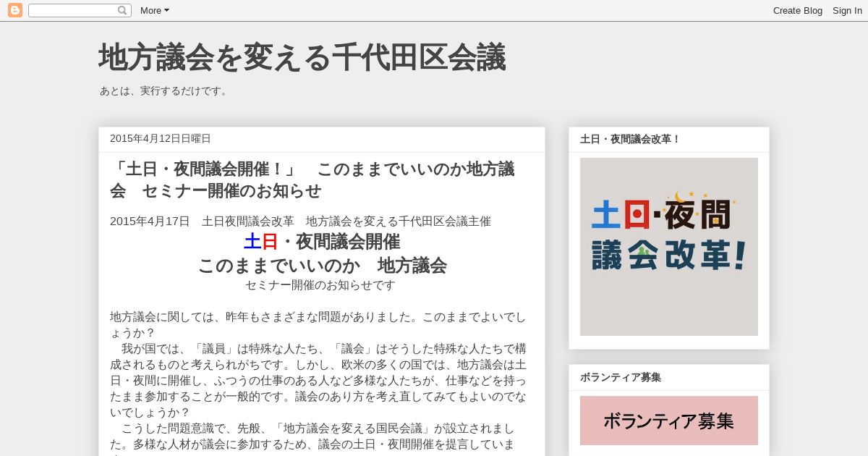The image size is (868, 456).
Task: Click the text セミナー開催のお知らせです
Action: [x=320, y=285]
